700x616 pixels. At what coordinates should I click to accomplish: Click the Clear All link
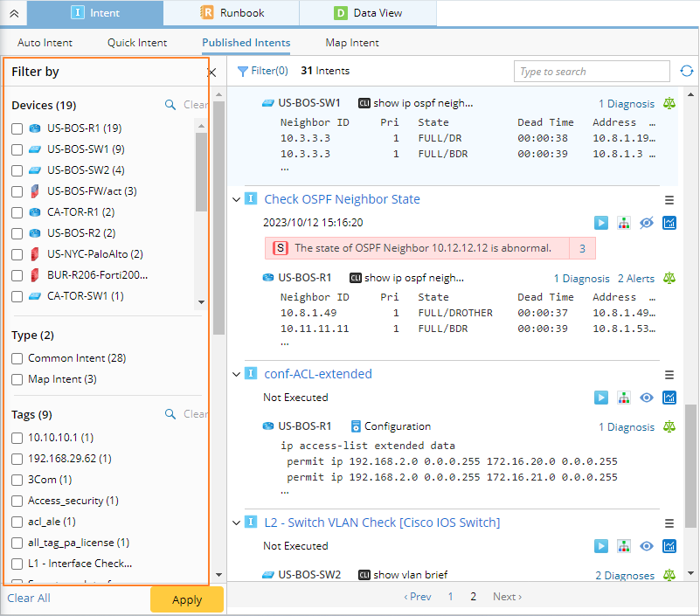coord(29,599)
